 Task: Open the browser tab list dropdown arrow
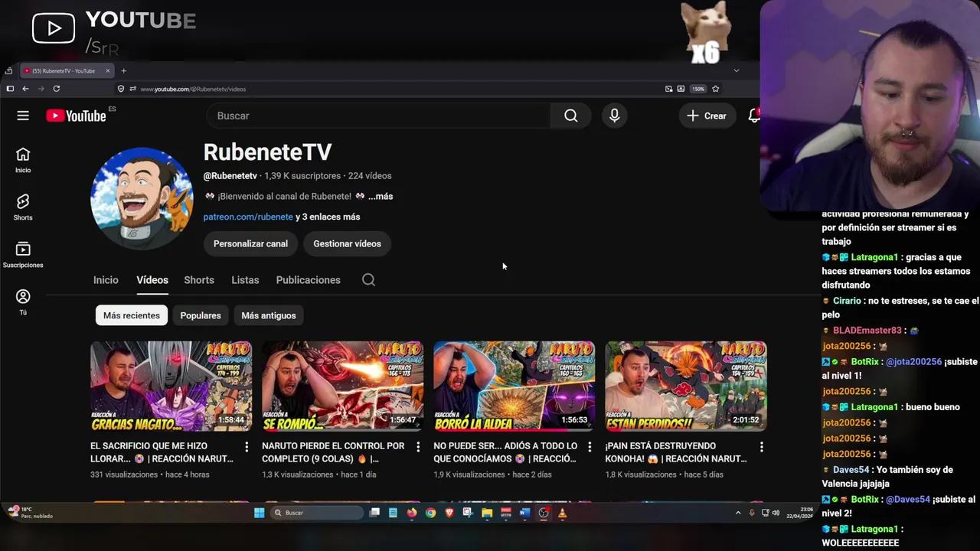(x=737, y=70)
